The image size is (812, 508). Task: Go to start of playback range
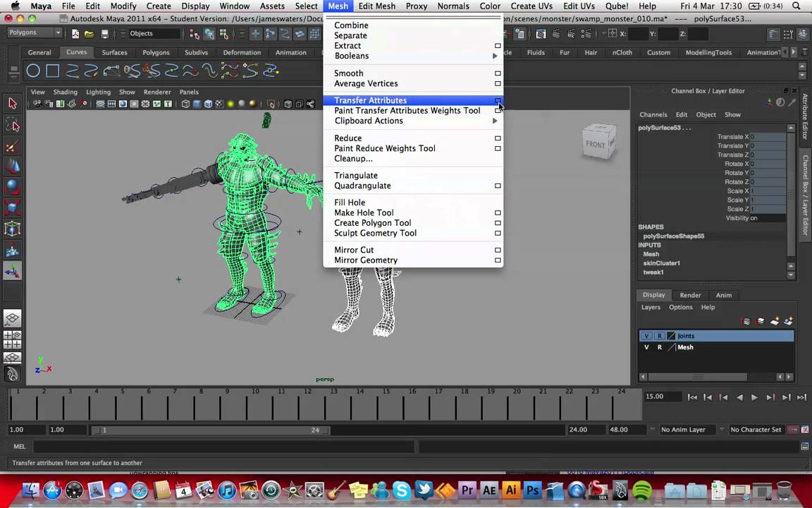tap(692, 398)
